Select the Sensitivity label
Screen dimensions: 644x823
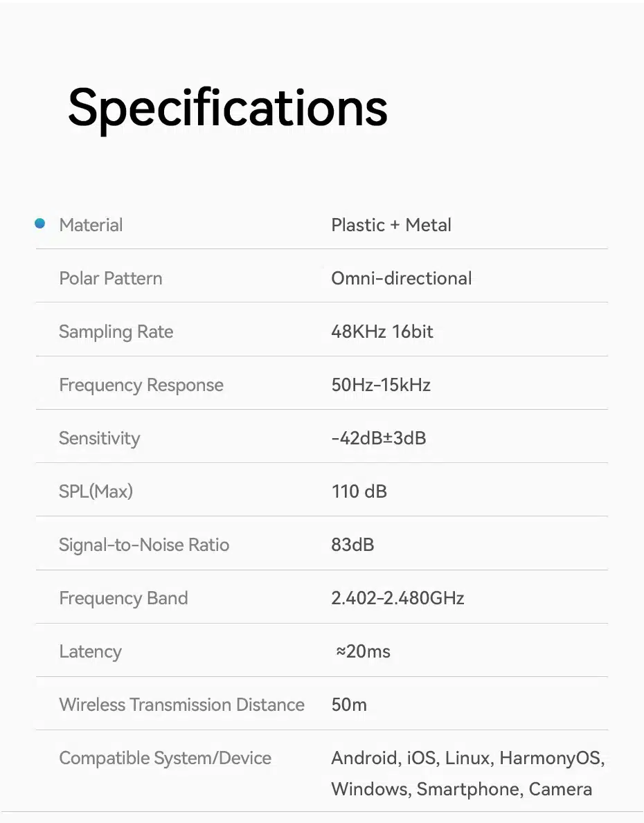[99, 438]
